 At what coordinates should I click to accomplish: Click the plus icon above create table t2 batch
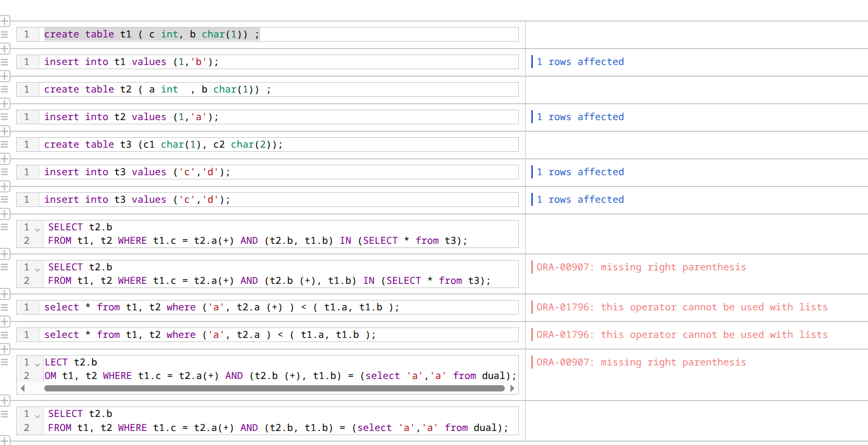click(x=5, y=76)
